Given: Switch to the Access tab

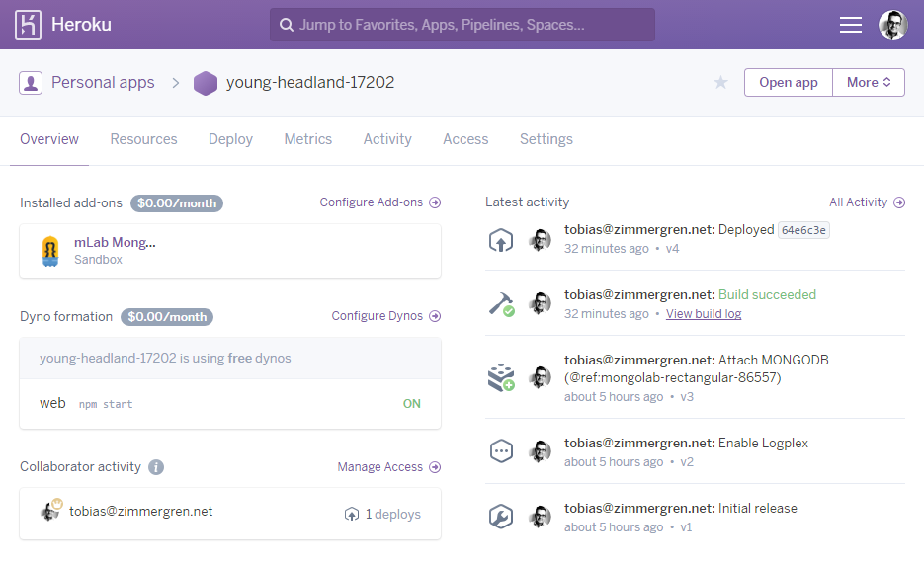Looking at the screenshot, I should click(465, 139).
